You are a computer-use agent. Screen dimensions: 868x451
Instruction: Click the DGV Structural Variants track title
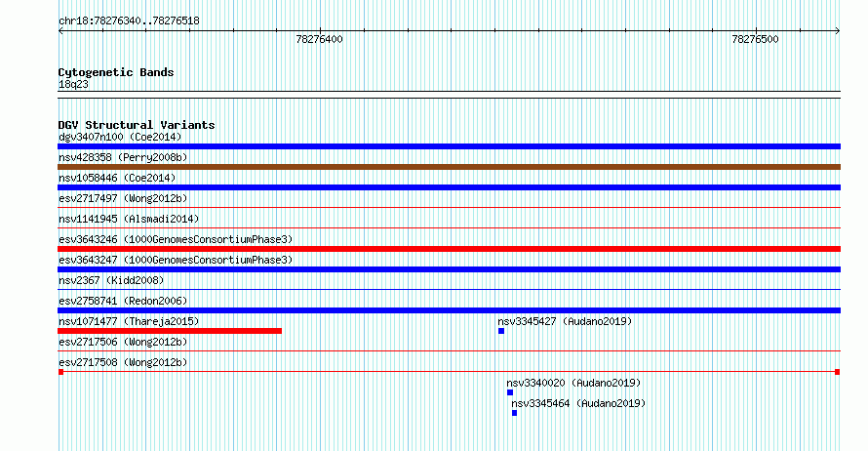click(137, 125)
